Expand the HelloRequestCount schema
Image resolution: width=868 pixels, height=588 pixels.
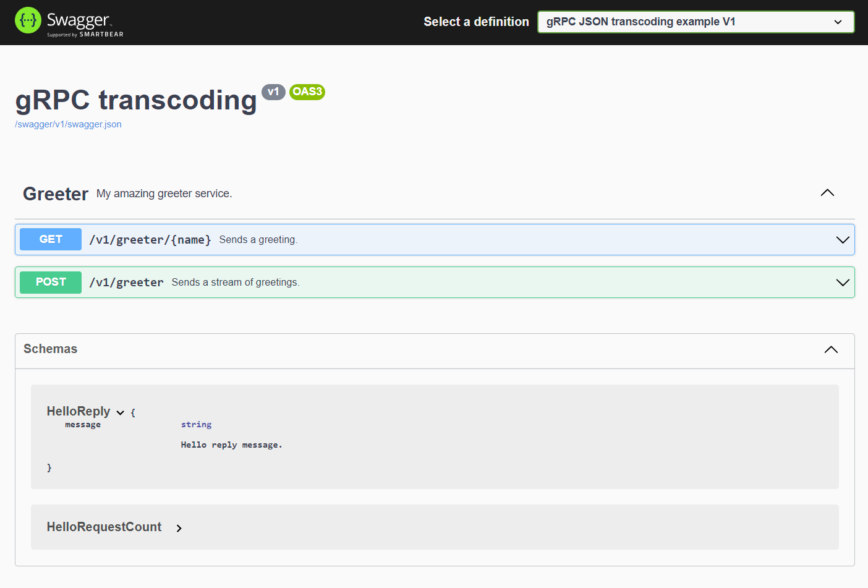(x=179, y=527)
